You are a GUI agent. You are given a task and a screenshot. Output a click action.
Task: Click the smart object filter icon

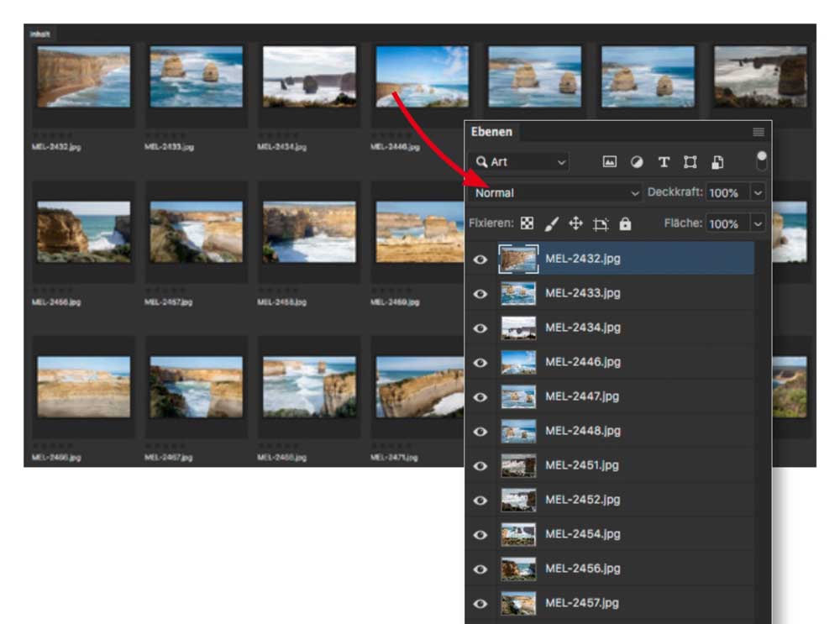pyautogui.click(x=718, y=162)
